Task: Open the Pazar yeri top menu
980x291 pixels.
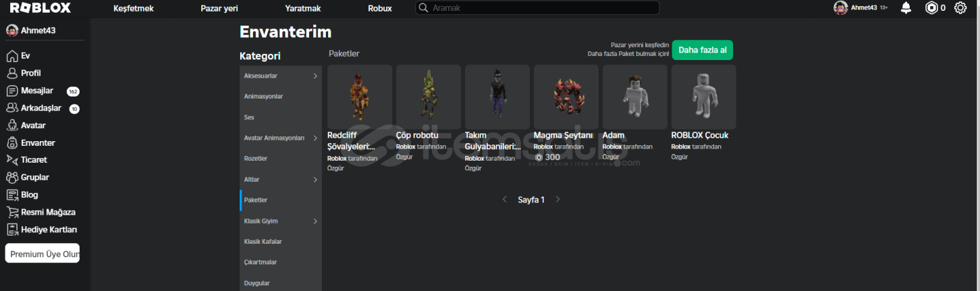Action: click(x=219, y=9)
